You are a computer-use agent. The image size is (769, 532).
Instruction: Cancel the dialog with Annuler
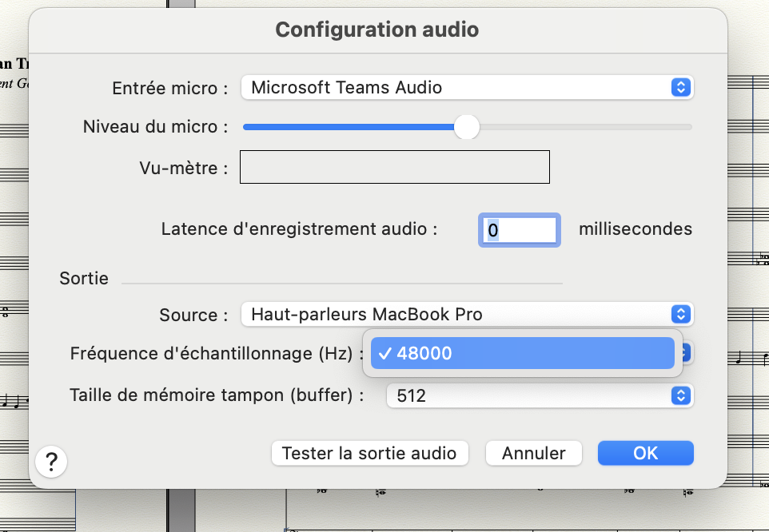533,454
